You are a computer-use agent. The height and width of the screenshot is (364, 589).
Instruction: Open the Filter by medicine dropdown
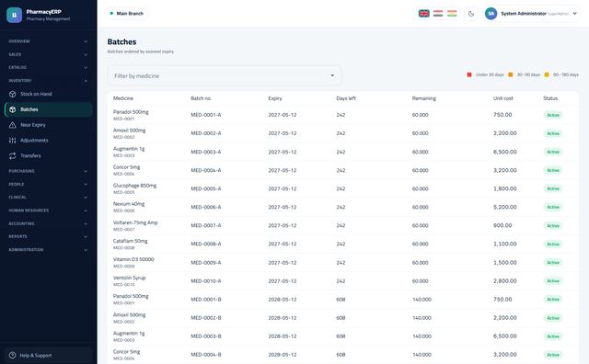(x=225, y=75)
